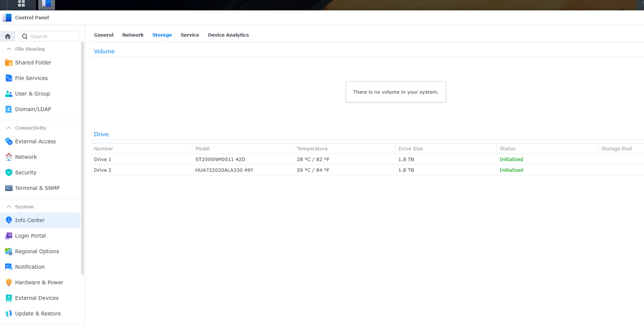The image size is (644, 325).
Task: Click the Drive section heading
Action: coord(101,134)
